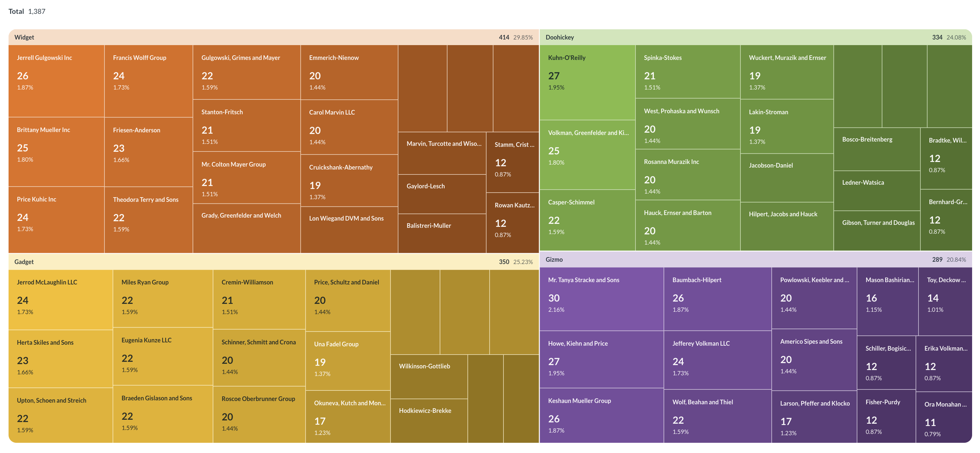Click the Cruickshank-Abernathy tile
This screenshot has width=980, height=453.
tap(349, 181)
